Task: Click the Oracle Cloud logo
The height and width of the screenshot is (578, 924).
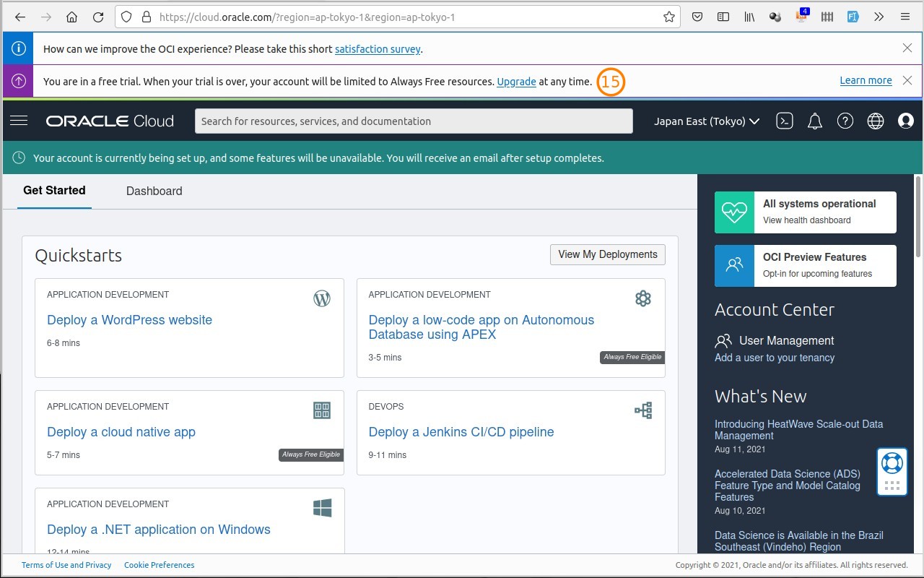Action: tap(110, 121)
